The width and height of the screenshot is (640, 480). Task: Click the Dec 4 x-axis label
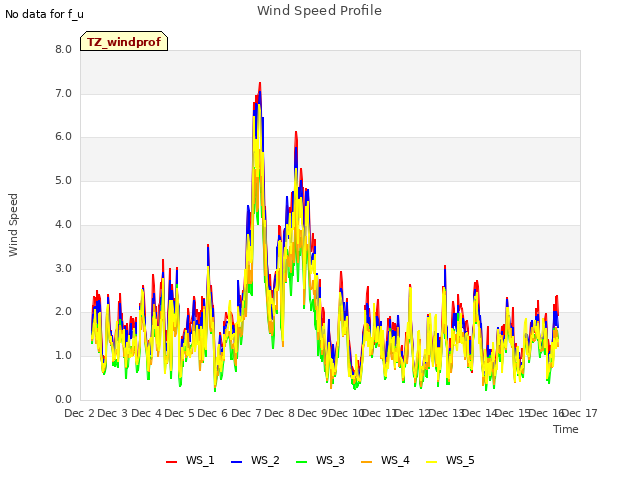click(x=147, y=413)
